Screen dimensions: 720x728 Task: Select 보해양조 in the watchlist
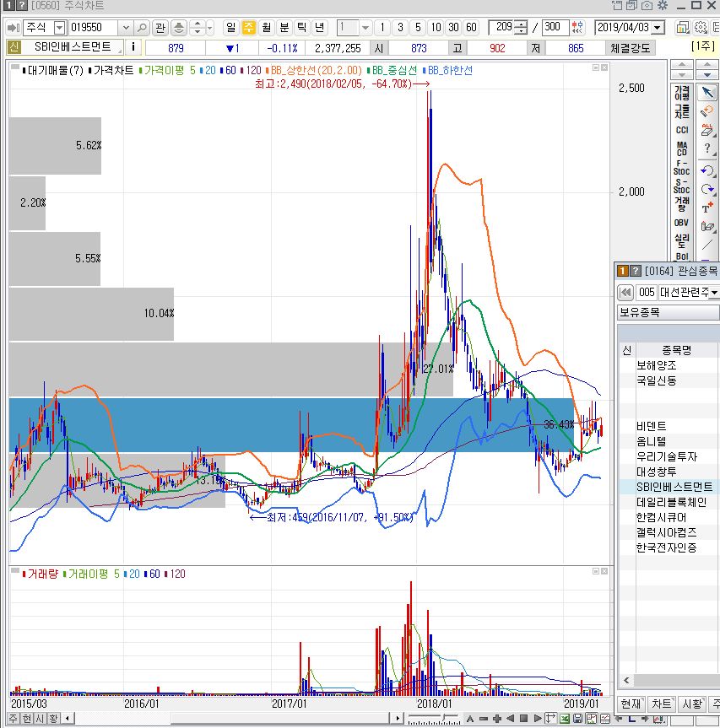(657, 365)
